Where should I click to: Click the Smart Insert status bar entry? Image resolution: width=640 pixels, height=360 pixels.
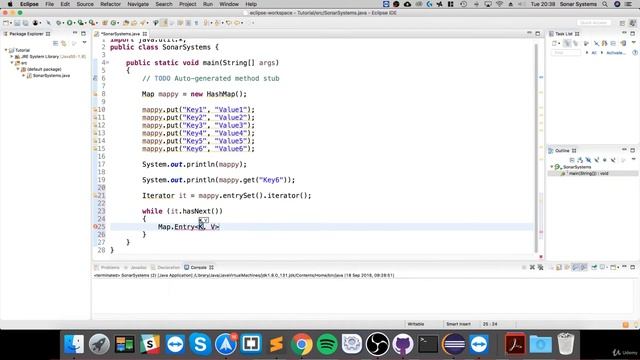(x=458, y=324)
